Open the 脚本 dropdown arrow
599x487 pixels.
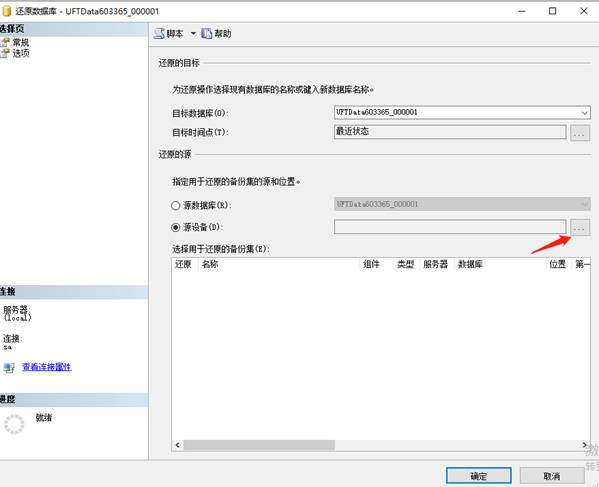(193, 34)
